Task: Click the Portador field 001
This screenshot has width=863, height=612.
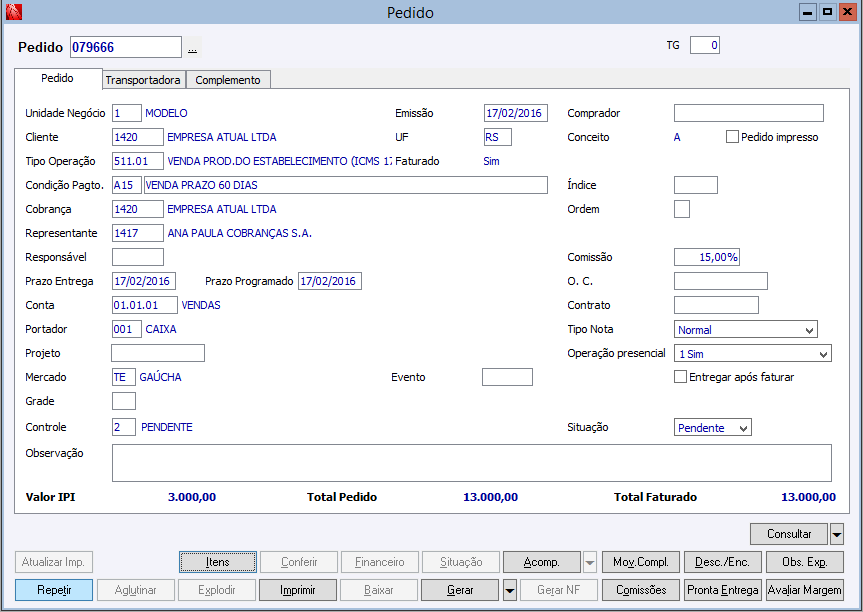Action: [x=127, y=329]
